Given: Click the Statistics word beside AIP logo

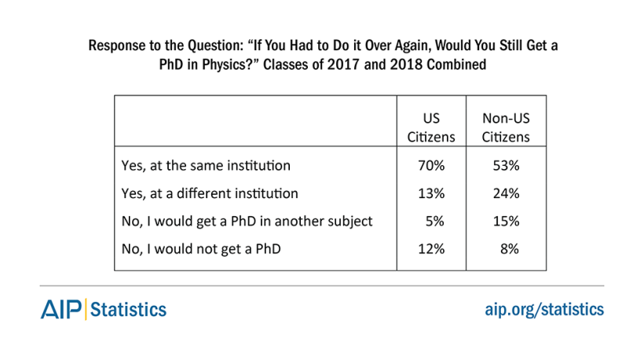Looking at the screenshot, I should pos(128,309).
